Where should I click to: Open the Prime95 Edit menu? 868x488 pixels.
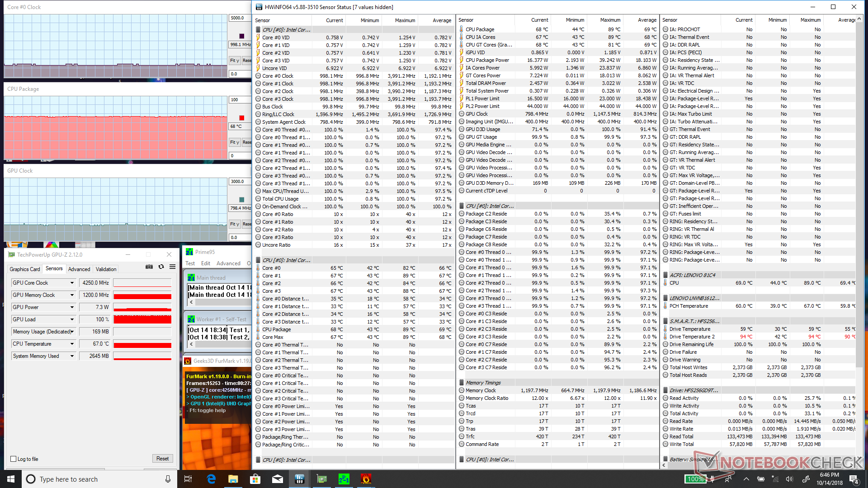coord(206,263)
